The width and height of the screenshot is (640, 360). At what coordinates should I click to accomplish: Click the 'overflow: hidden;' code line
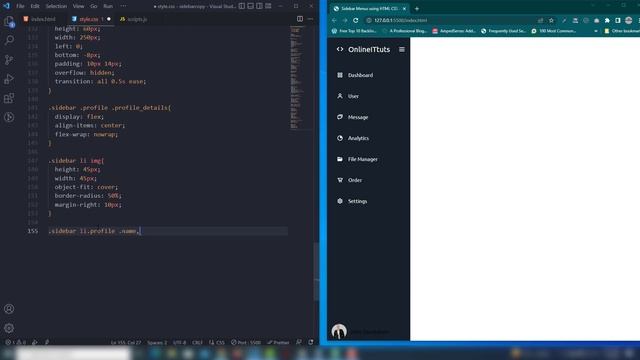pos(84,73)
